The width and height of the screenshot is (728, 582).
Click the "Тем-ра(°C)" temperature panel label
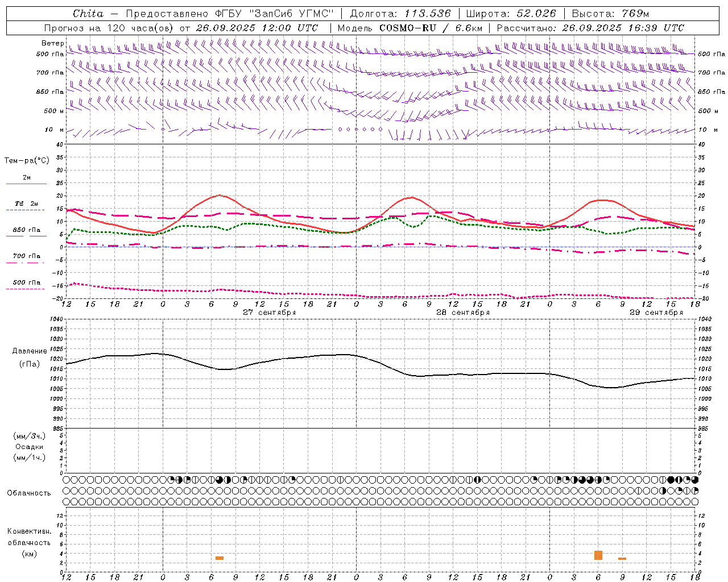pos(27,160)
